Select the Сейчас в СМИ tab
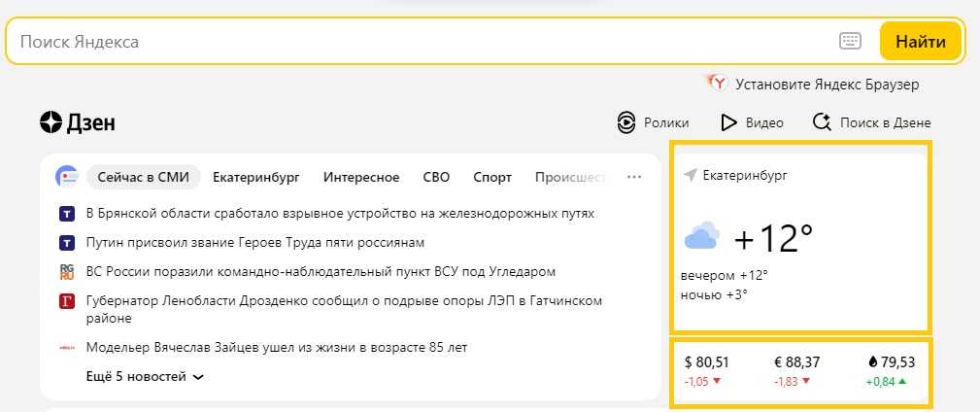980x412 pixels. tap(144, 177)
